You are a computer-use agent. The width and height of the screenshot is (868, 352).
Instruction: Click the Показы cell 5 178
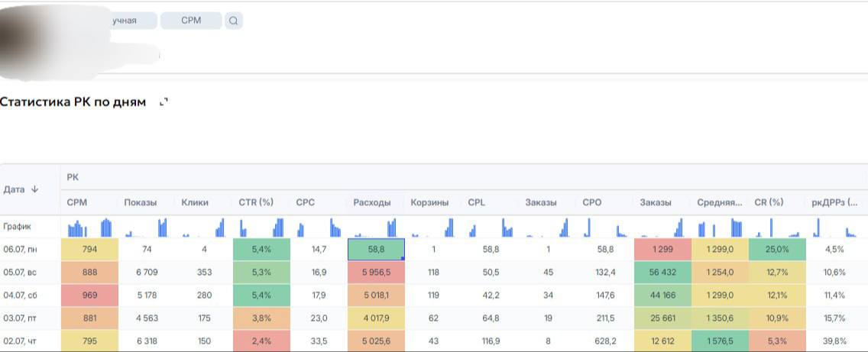pyautogui.click(x=147, y=295)
